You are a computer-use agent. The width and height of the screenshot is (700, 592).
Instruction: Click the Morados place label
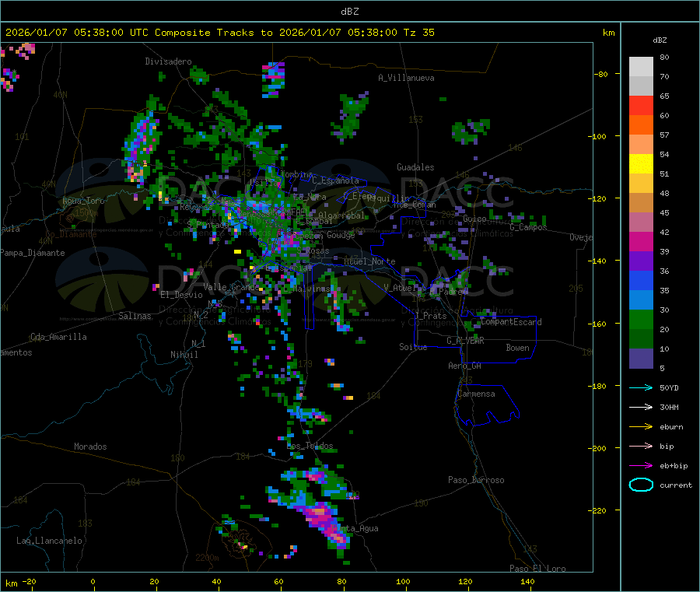coord(90,447)
